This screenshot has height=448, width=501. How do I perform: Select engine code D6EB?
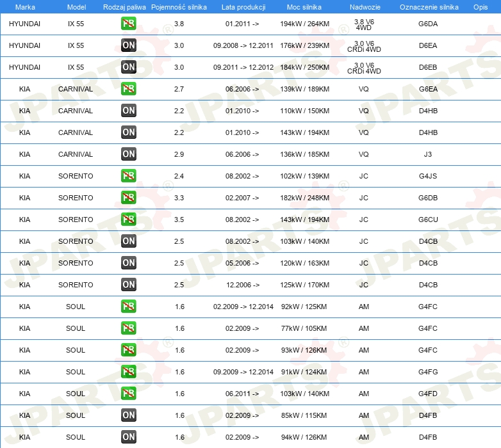tap(428, 67)
